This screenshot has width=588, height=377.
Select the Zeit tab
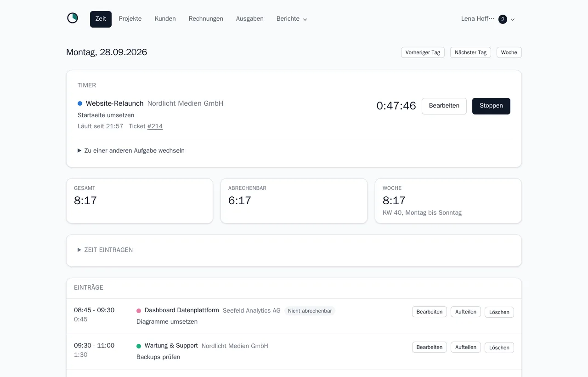tap(101, 19)
